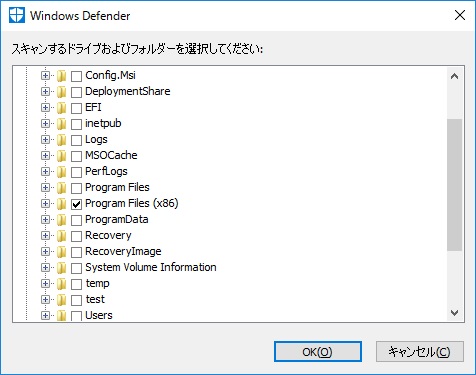The image size is (476, 375).
Task: Expand the Config.Msi tree node
Action: click(x=45, y=75)
